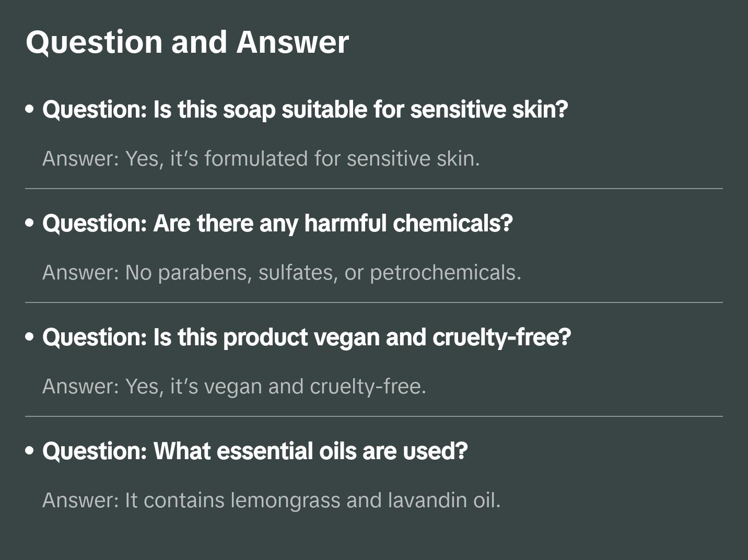This screenshot has width=748, height=560.
Task: Click the bullet beside the vegan question
Action: pos(30,337)
